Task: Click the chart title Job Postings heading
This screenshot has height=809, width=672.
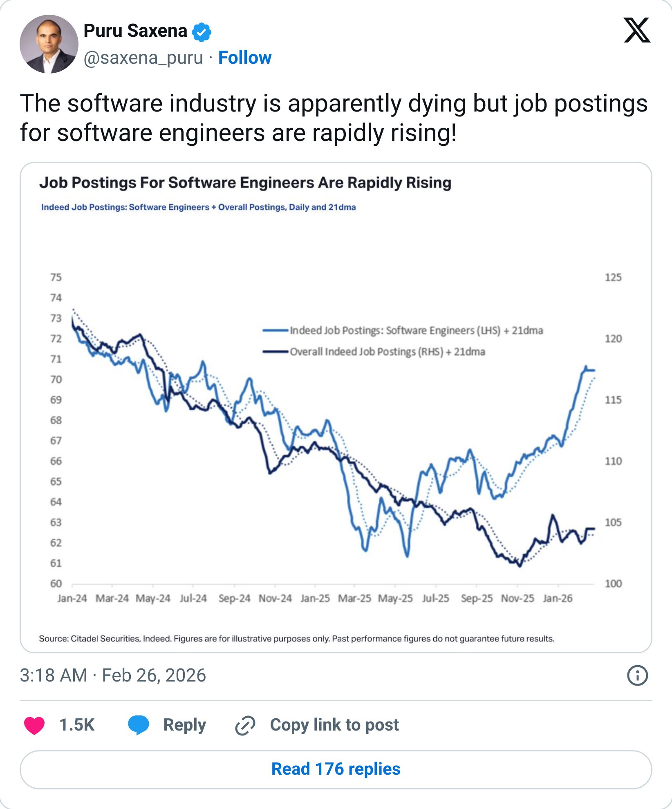Action: (x=245, y=184)
